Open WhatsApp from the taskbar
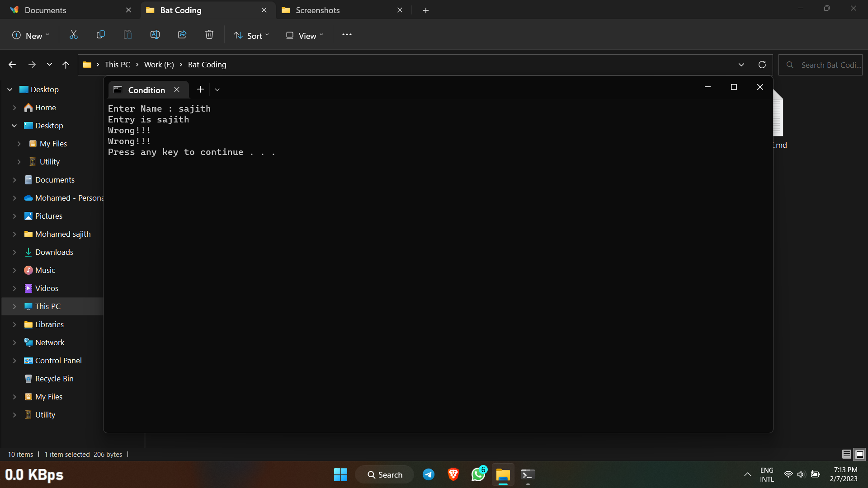This screenshot has height=488, width=868. [x=478, y=474]
